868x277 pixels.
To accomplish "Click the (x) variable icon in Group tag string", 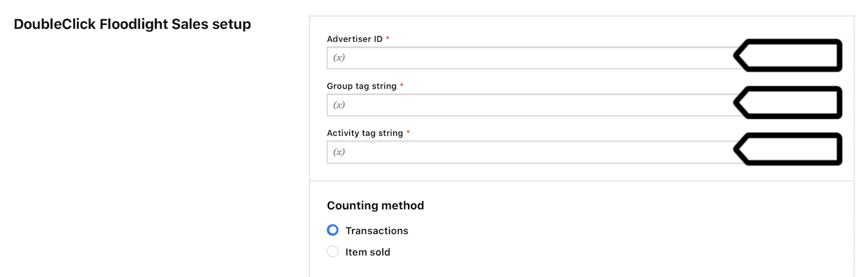I will point(339,105).
